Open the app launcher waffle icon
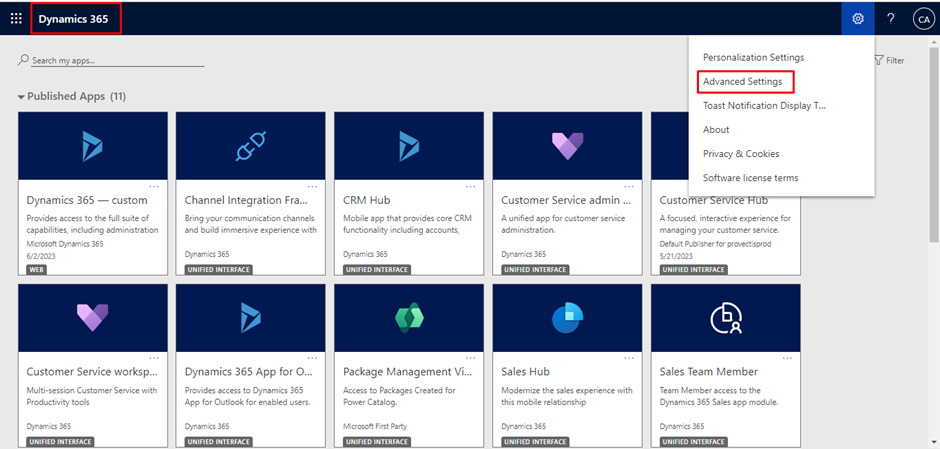This screenshot has width=940, height=449. (x=16, y=19)
